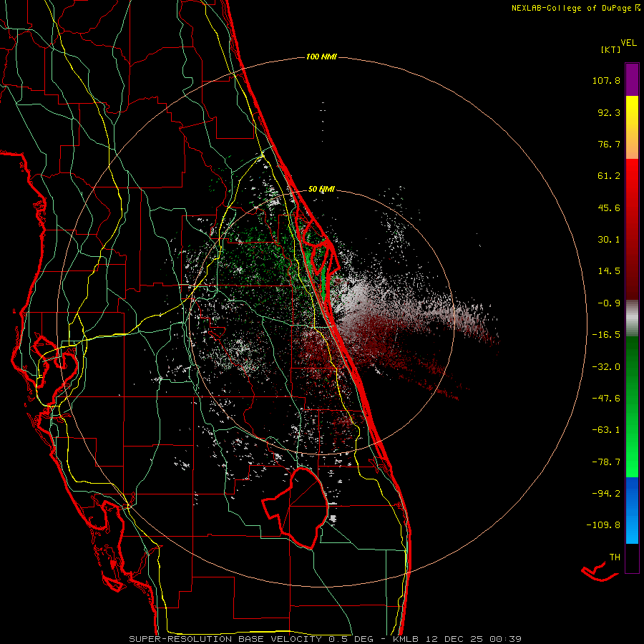
Task: Select the -109.8 velocity scale value
Action: click(x=603, y=525)
